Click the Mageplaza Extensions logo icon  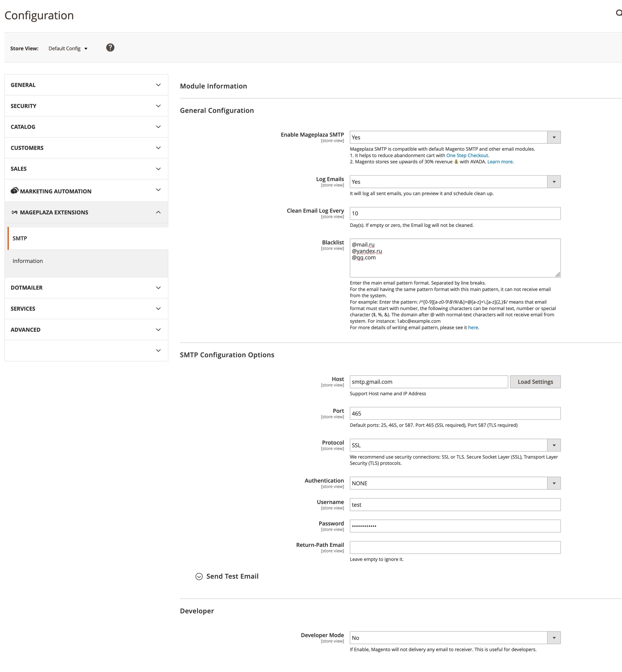coord(14,213)
